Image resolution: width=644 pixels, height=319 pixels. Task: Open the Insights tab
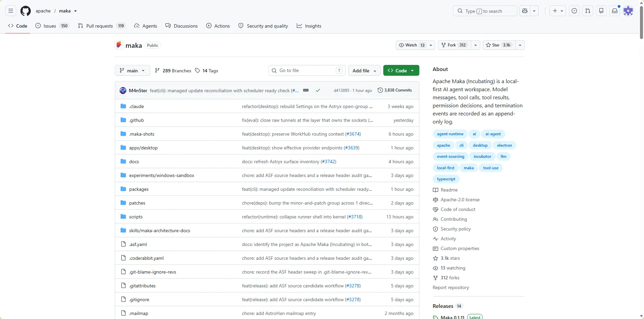309,26
